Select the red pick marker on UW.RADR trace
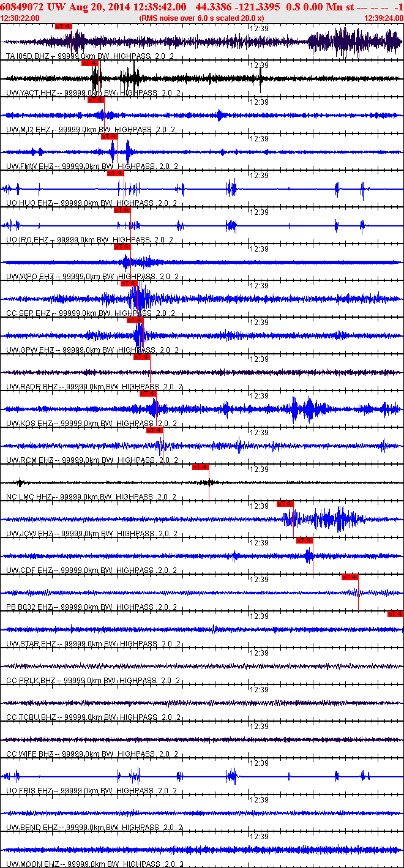 [142, 357]
